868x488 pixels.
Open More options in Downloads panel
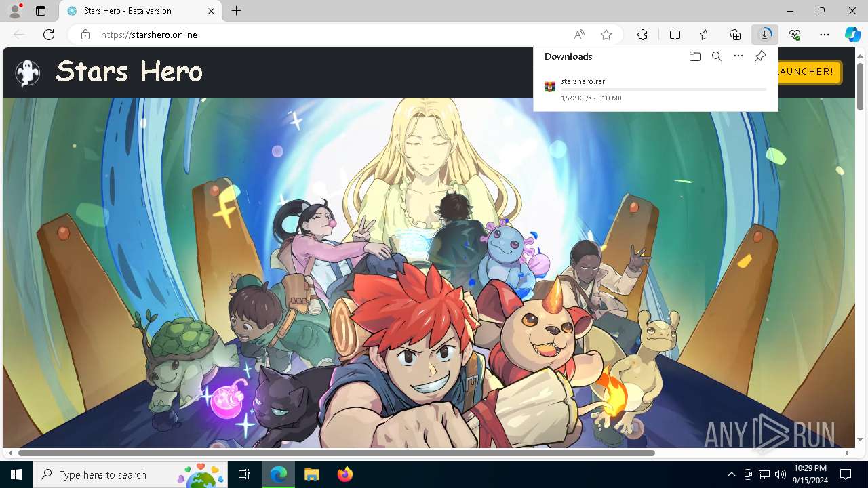coord(738,56)
